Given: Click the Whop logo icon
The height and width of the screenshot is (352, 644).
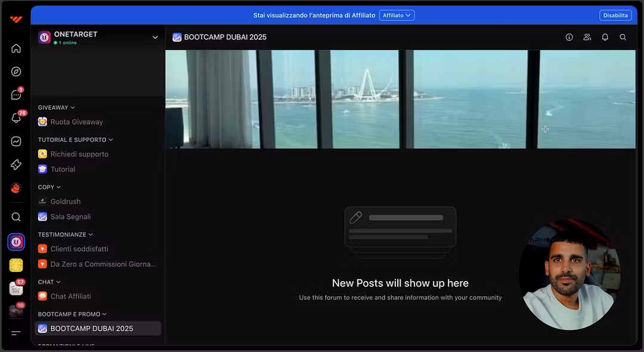Looking at the screenshot, I should click(x=16, y=19).
